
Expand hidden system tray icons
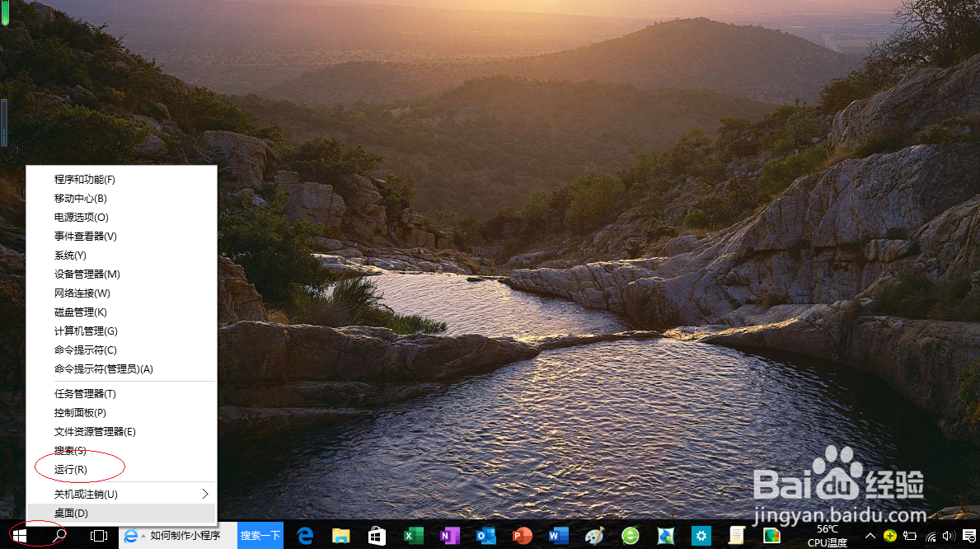(x=870, y=536)
